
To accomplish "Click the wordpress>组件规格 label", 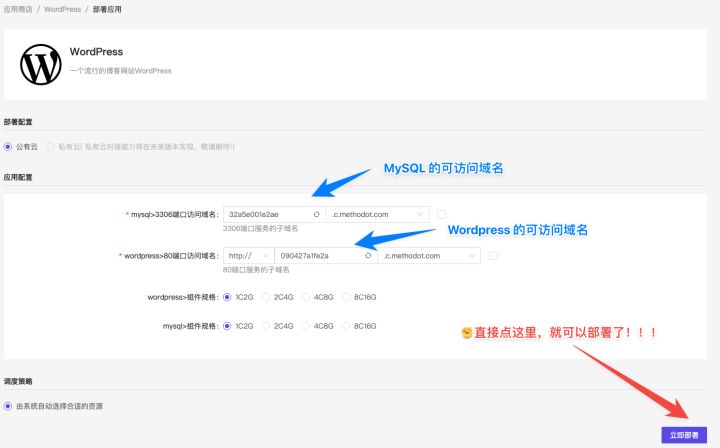I will point(182,297).
